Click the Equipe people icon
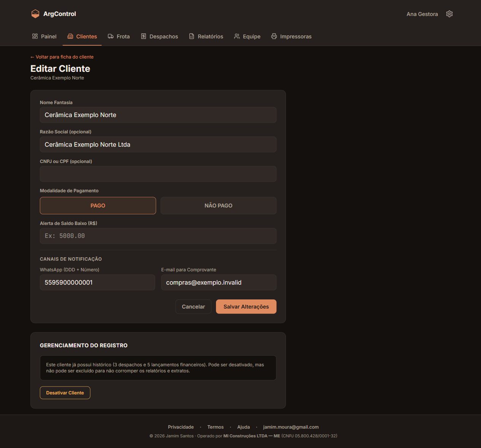The width and height of the screenshot is (481, 448). (x=237, y=36)
